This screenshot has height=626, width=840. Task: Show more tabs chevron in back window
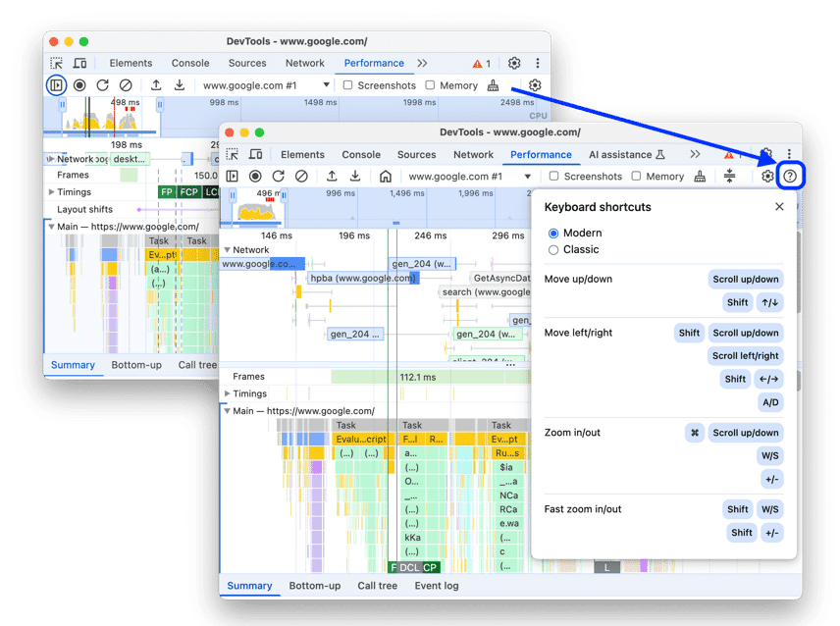422,63
